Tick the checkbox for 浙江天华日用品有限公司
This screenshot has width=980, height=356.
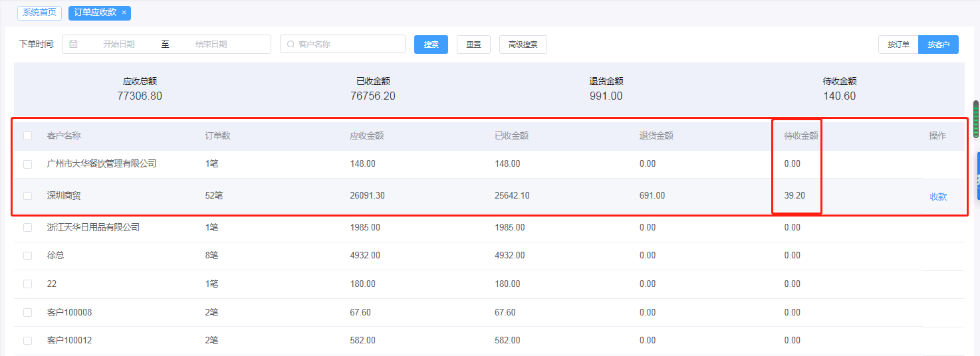pos(27,227)
